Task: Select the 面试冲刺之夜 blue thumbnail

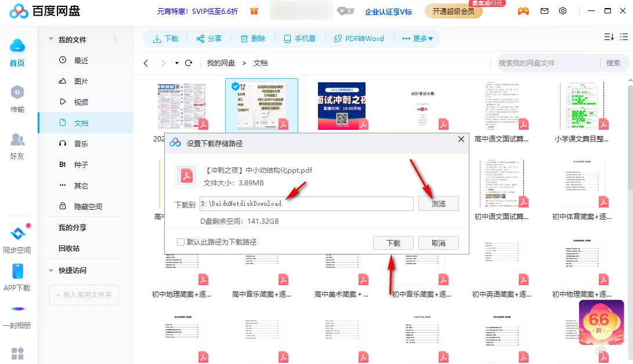Action: point(342,106)
